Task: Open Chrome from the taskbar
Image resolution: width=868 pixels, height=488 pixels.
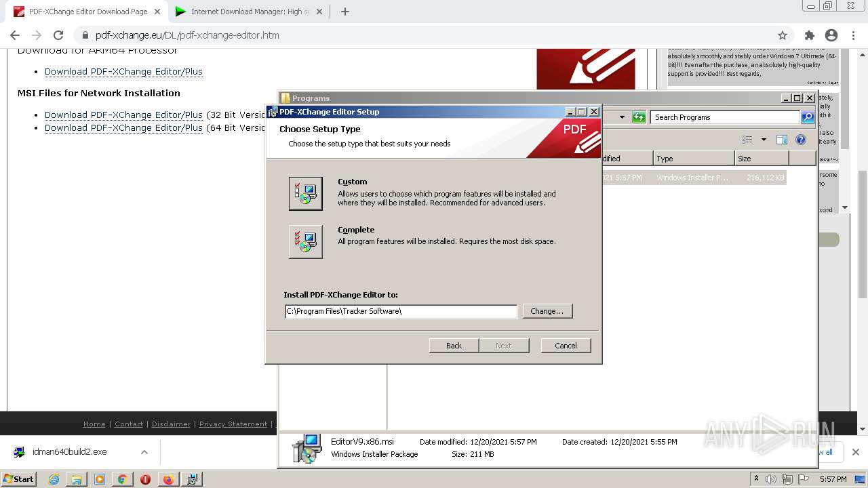Action: (123, 479)
